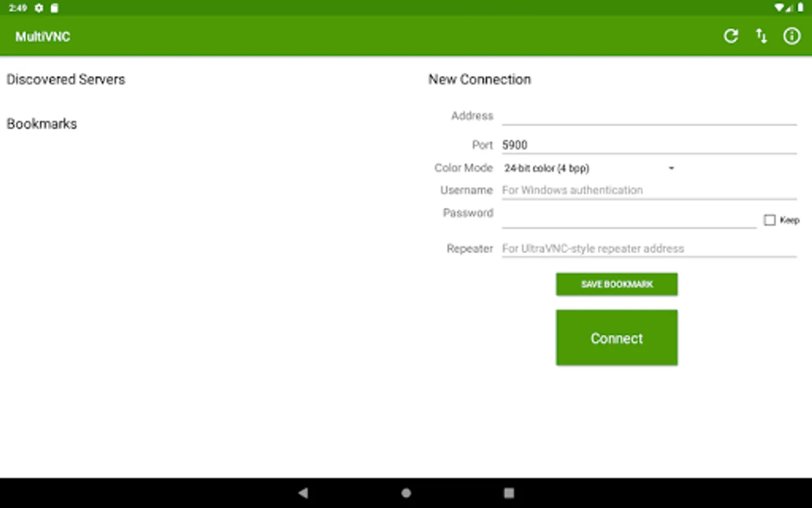
Task: Tap the battery status icon
Action: (800, 8)
